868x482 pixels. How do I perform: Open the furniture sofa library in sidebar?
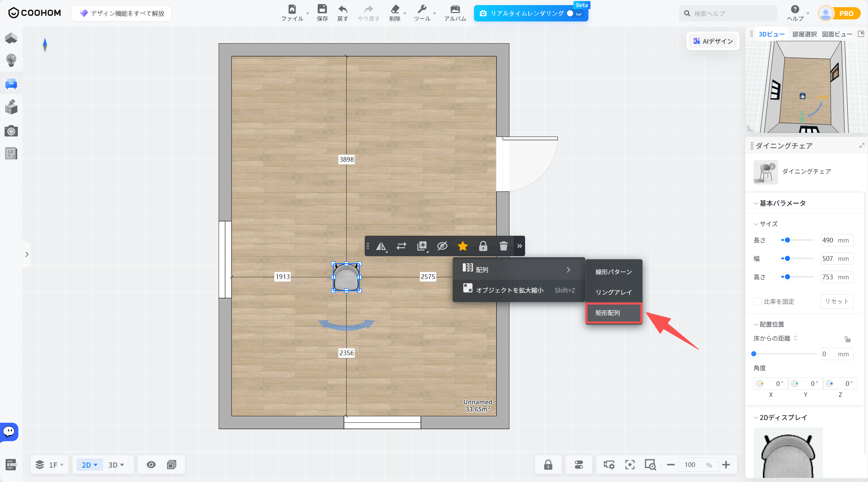click(11, 84)
